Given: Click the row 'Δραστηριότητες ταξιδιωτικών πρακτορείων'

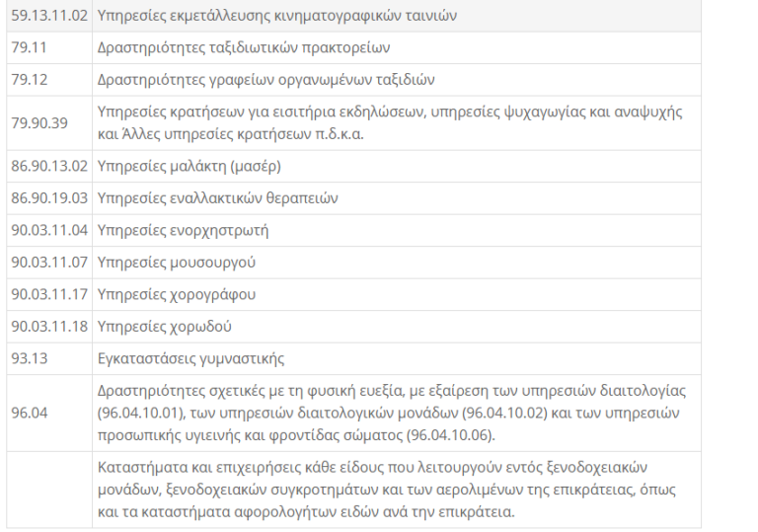Looking at the screenshot, I should [246, 47].
